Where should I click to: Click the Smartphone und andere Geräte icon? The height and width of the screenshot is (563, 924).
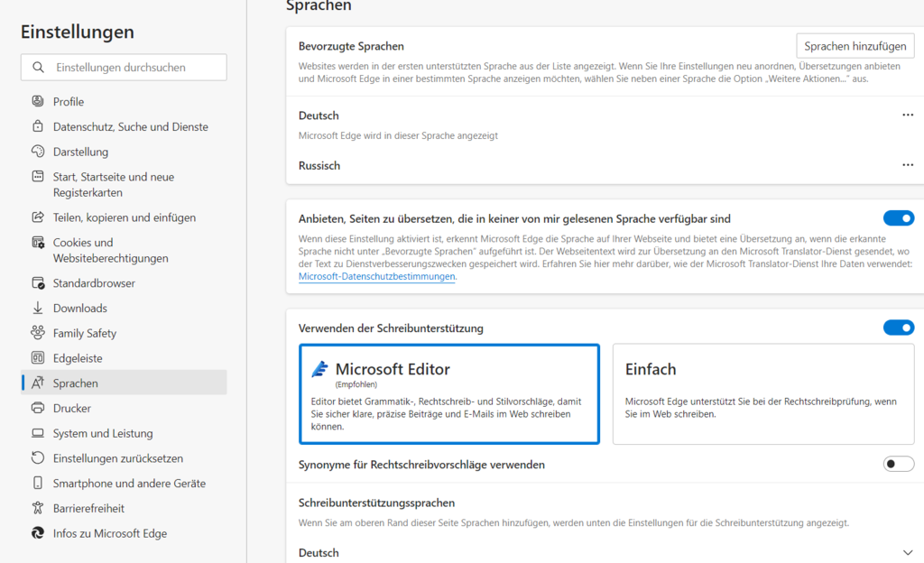[x=38, y=483]
